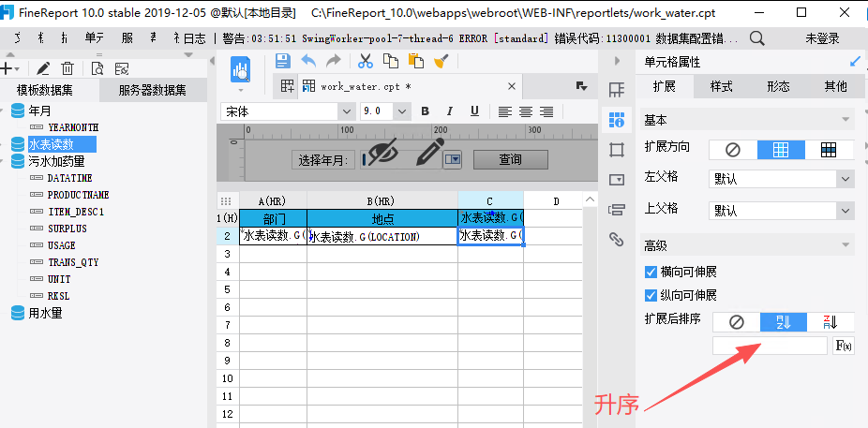The height and width of the screenshot is (428, 868).
Task: Toggle 纵向可伸展 checkbox
Action: [651, 295]
